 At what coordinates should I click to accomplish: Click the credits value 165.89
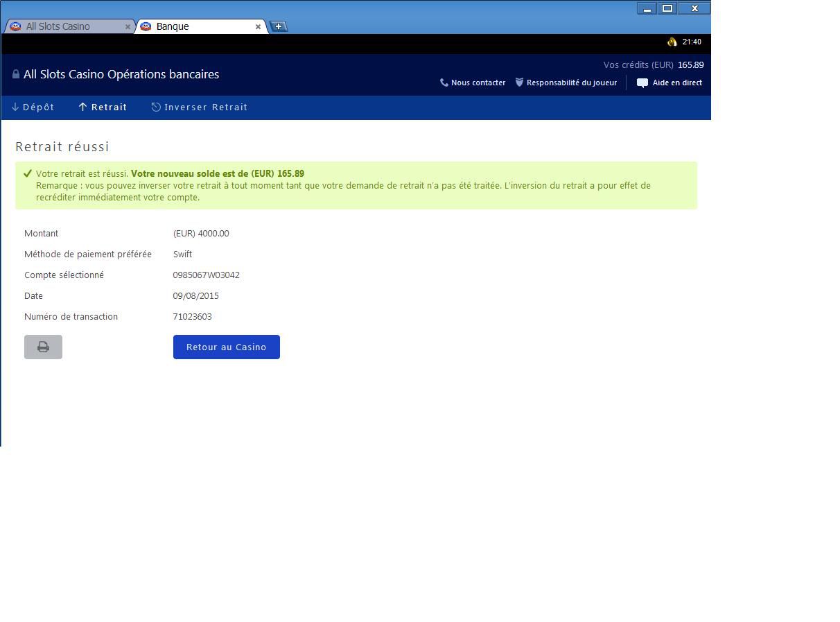690,64
